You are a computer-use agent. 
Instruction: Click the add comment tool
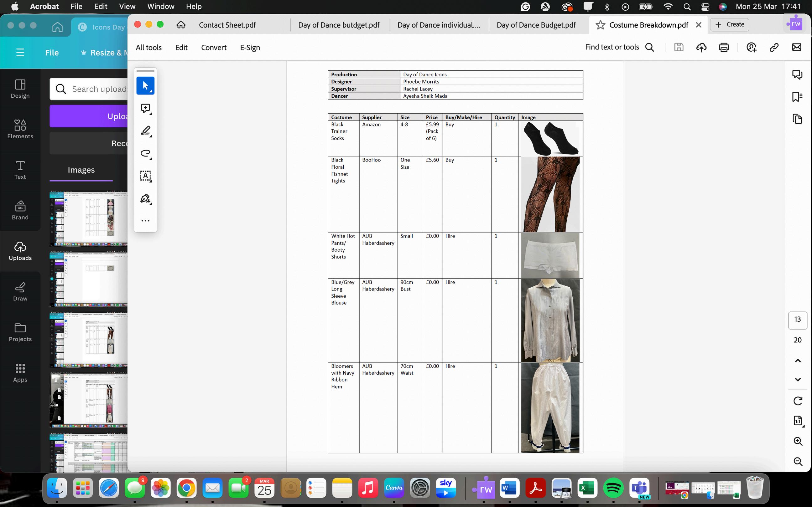[145, 108]
